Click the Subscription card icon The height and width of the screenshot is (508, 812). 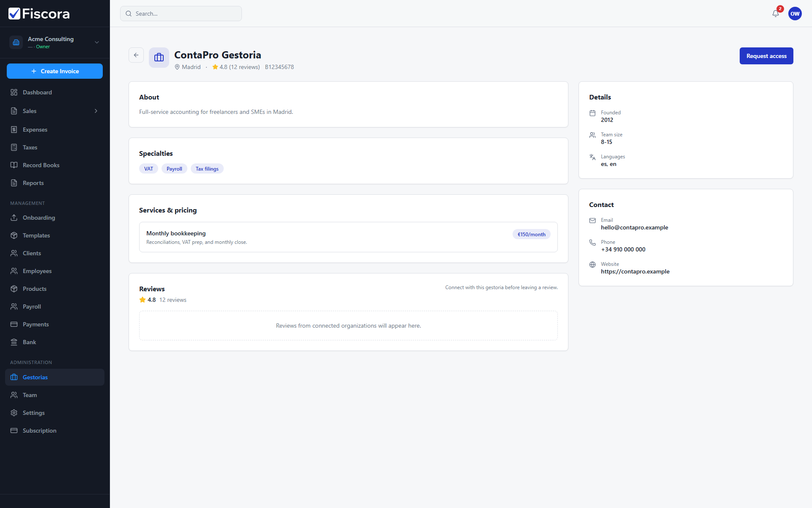click(14, 431)
